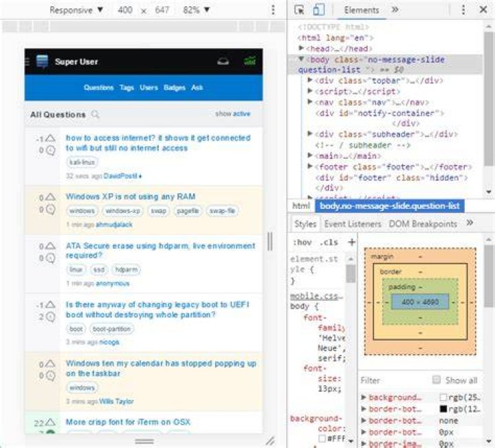Viewport: 495px width, 448px height.
Task: Answers bubble icon on 'legacy boot to UEFI' question
Action: tap(50, 317)
